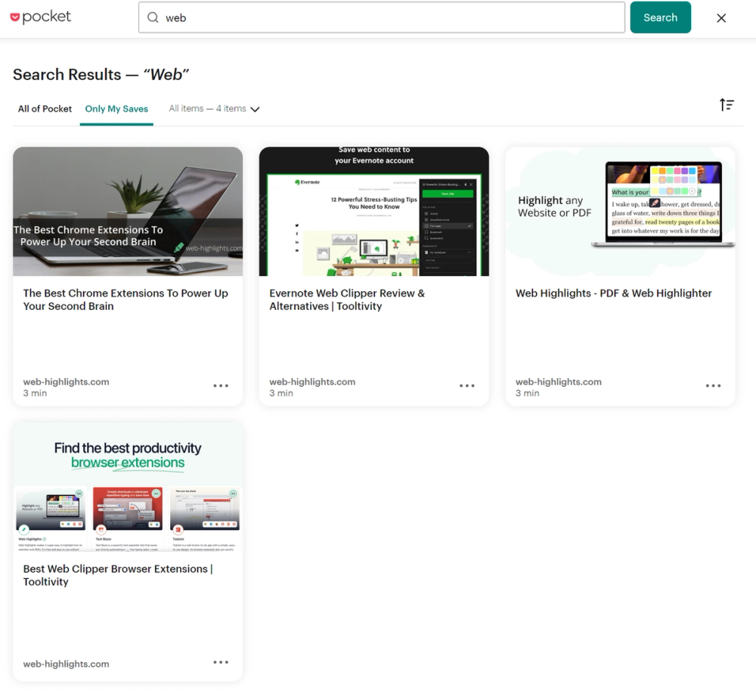Click web-highlights.com under Best Web Clipper card
The height and width of the screenshot is (700, 756).
[x=66, y=664]
